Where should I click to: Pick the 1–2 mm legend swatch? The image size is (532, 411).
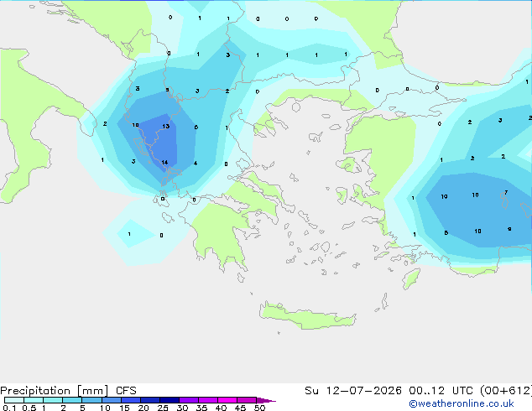coord(53,400)
